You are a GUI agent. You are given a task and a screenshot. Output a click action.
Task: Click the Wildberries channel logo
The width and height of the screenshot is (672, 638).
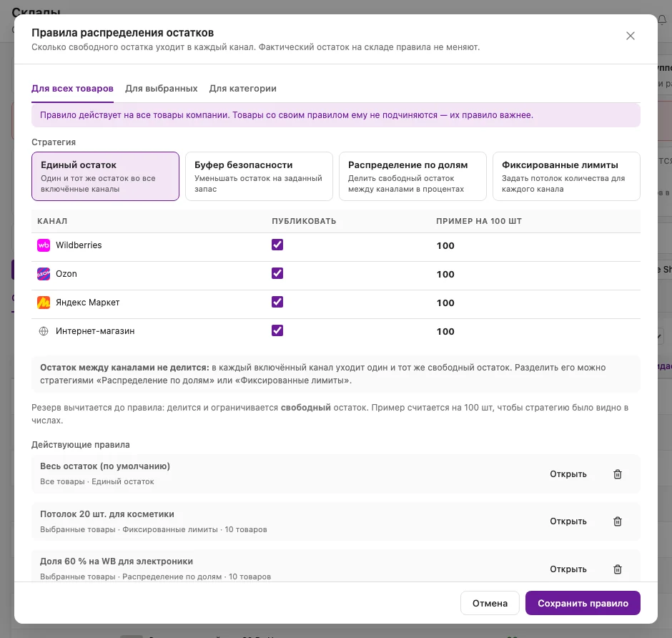click(44, 245)
